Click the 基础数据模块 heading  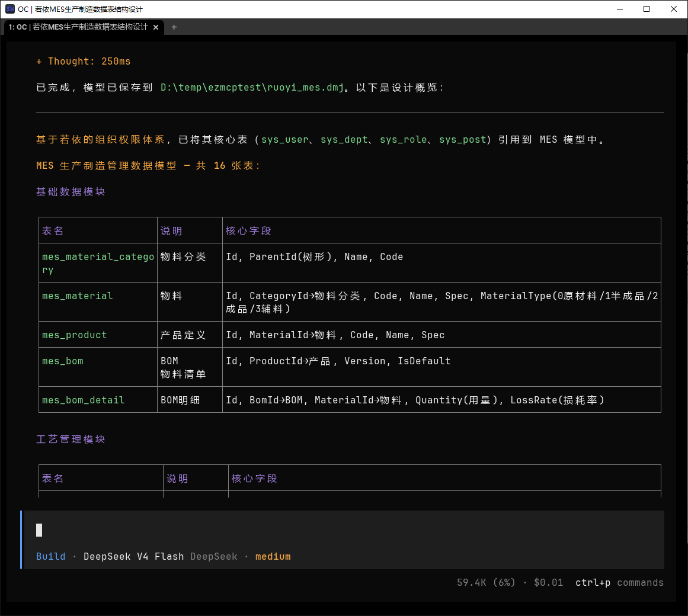point(71,191)
